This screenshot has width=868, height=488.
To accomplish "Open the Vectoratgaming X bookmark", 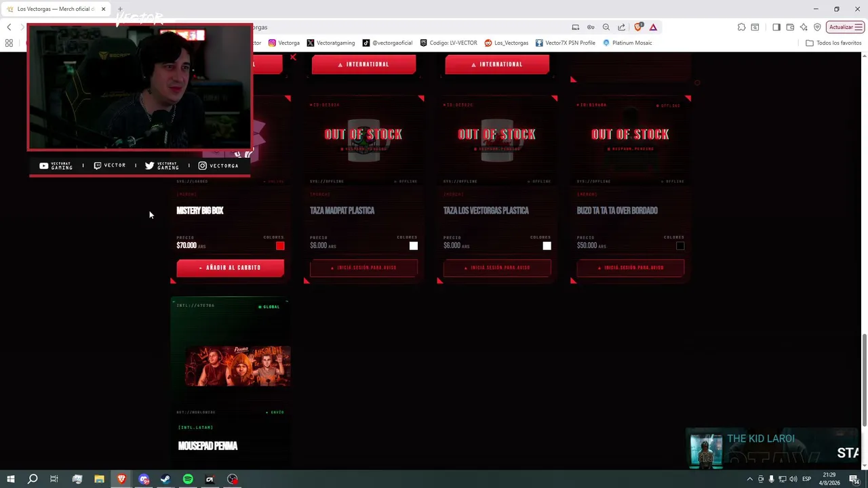I will click(x=330, y=43).
